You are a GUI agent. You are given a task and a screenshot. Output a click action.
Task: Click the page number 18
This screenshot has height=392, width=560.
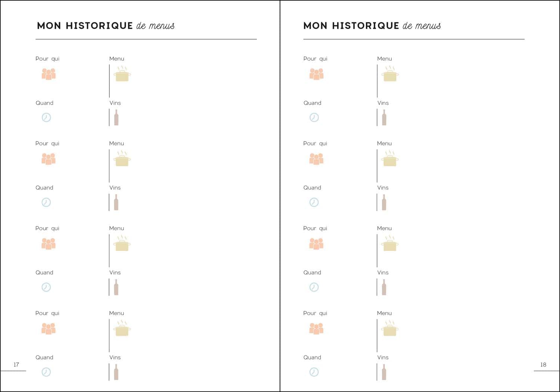[x=543, y=365]
